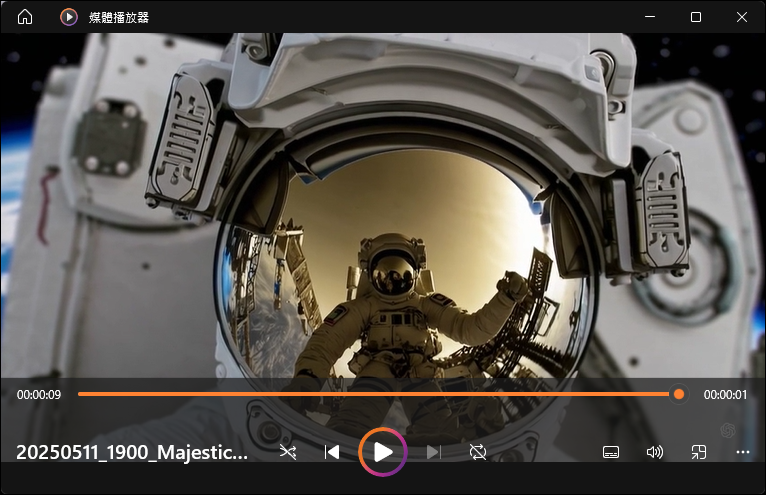Click the video title 20250511_1900_Majestic...
Viewport: 766px width, 495px height.
pyautogui.click(x=132, y=452)
